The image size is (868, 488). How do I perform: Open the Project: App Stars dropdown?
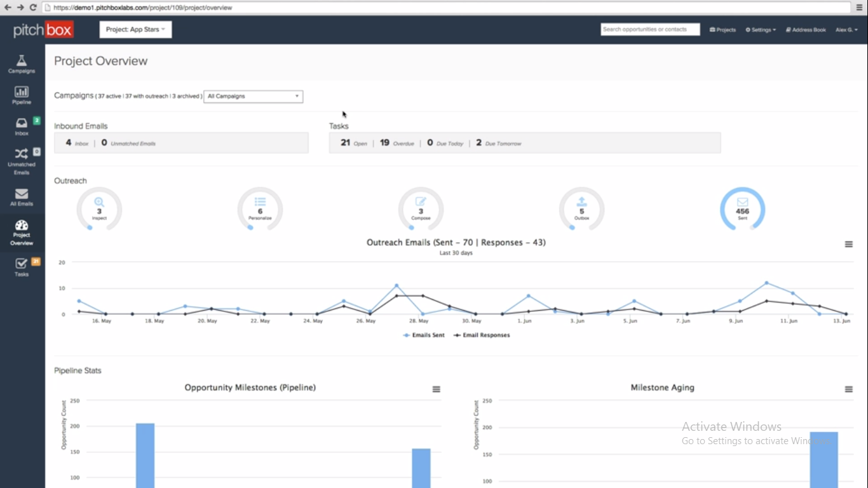tap(135, 29)
